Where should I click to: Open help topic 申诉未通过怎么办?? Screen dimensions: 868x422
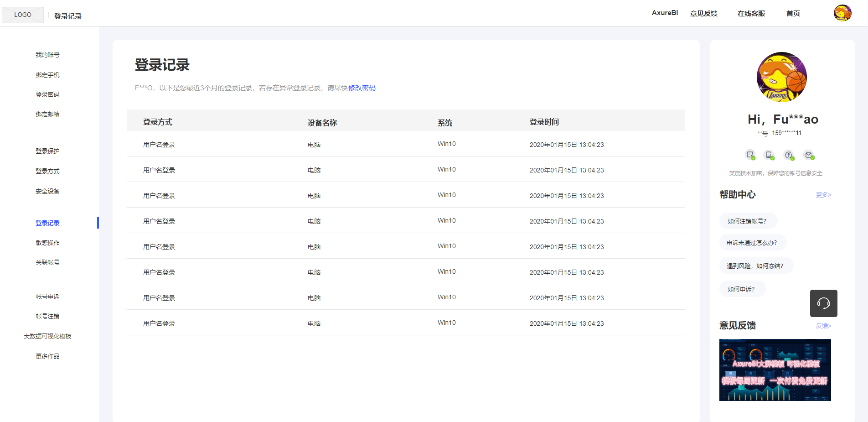tap(753, 243)
